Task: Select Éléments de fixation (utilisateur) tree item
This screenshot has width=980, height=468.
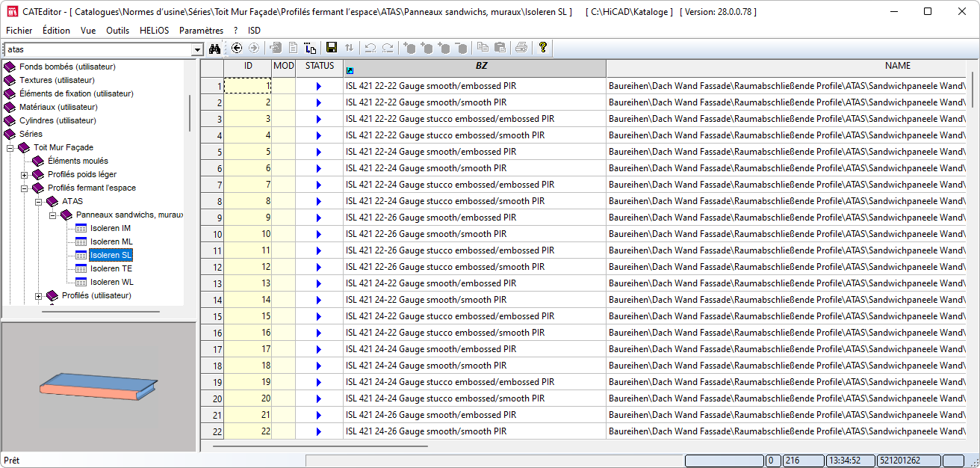Action: coord(76,93)
